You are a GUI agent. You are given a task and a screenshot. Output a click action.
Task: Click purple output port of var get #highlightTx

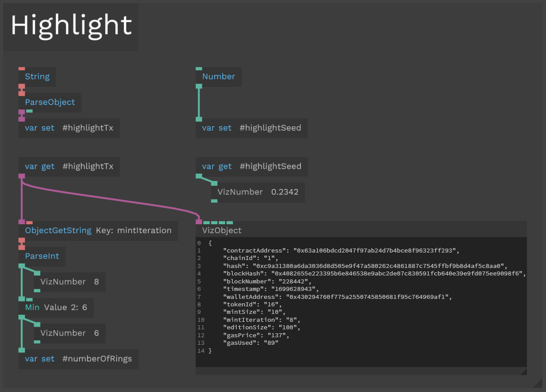coord(22,176)
